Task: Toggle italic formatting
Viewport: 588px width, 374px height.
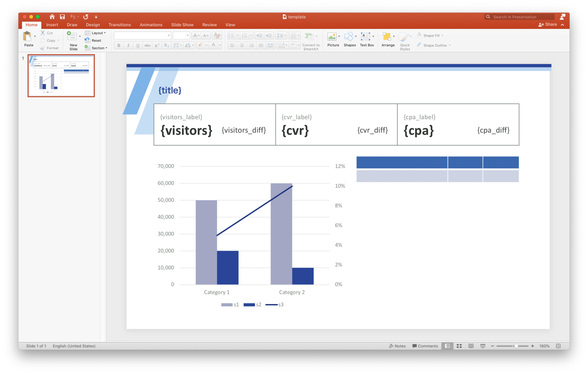Action: pyautogui.click(x=128, y=45)
